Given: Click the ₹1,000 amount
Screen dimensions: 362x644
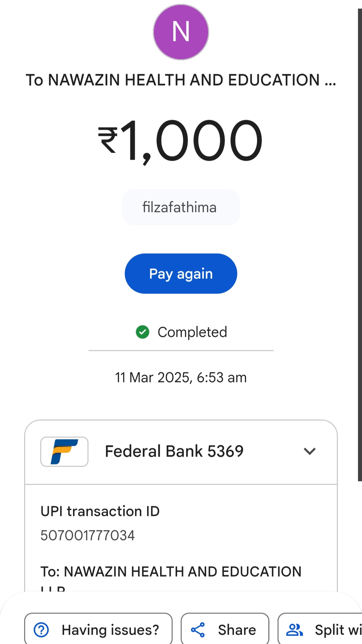Looking at the screenshot, I should (x=181, y=140).
